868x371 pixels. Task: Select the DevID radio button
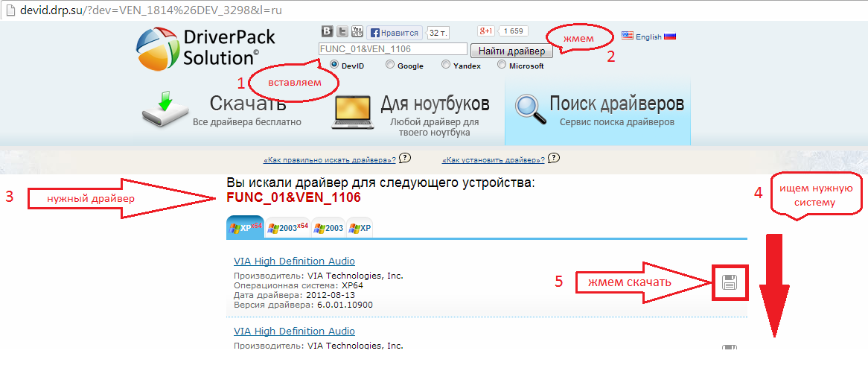pos(334,64)
